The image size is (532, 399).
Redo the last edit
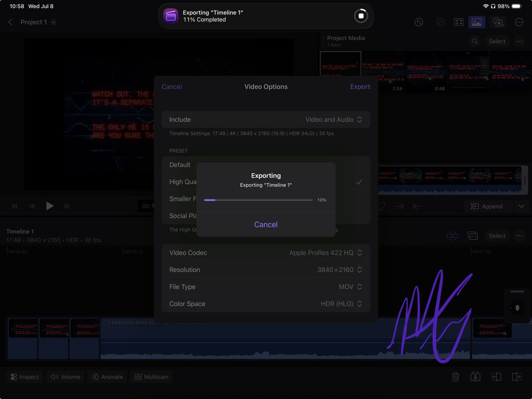pos(440,22)
